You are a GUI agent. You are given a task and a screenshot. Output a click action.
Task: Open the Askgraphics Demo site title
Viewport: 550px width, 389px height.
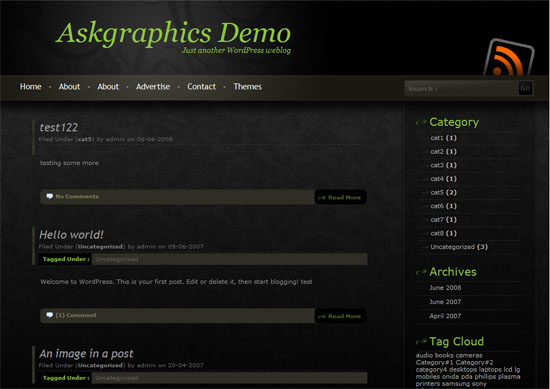click(173, 34)
